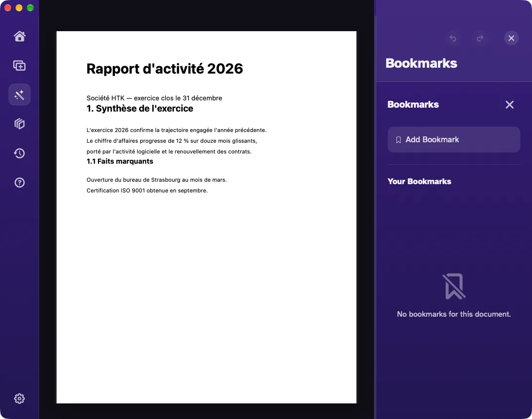This screenshot has width=532, height=419.
Task: Click the red macOS close window button
Action: [8, 8]
